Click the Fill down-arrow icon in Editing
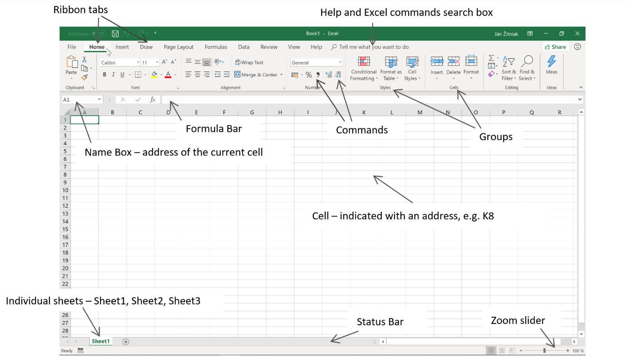 coord(491,66)
